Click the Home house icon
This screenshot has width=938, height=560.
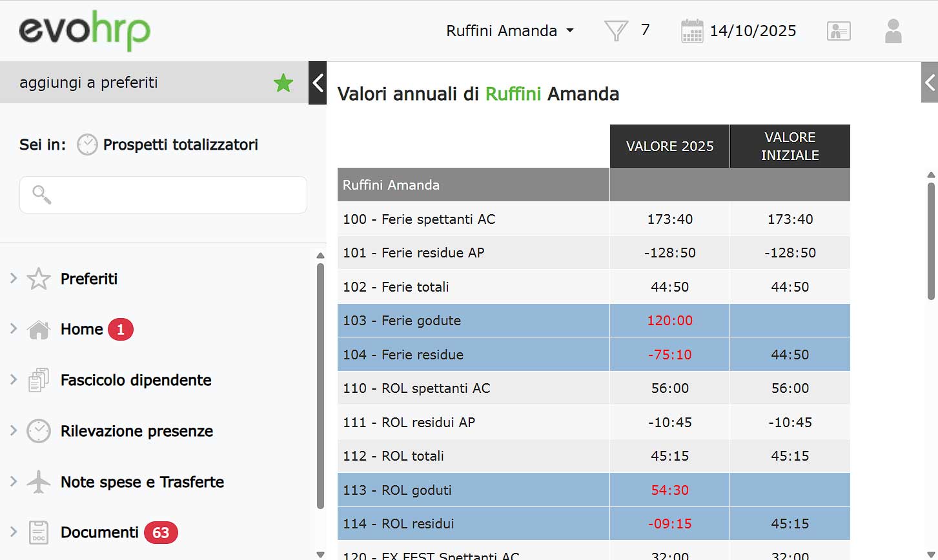[x=39, y=330]
